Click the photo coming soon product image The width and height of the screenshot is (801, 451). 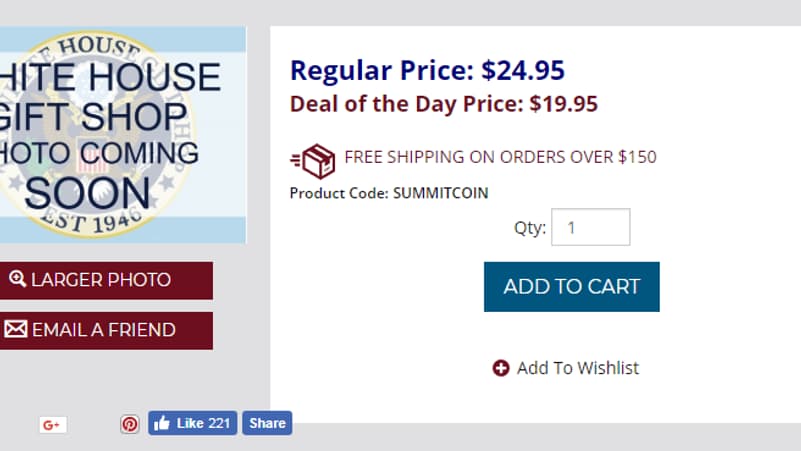123,135
